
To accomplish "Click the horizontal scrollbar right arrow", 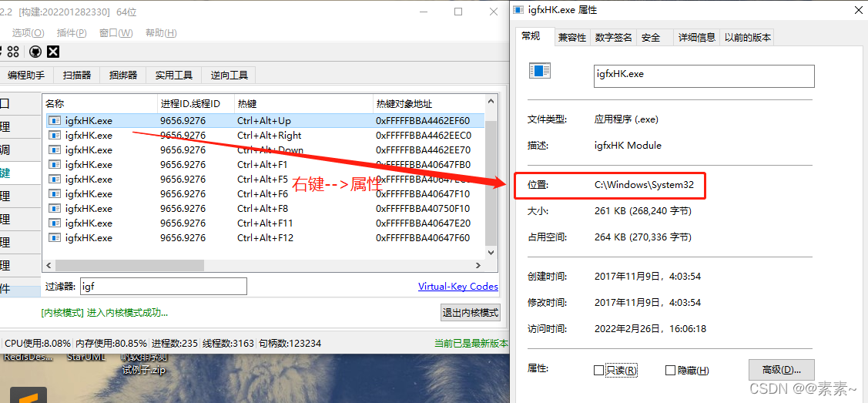I will (x=479, y=266).
